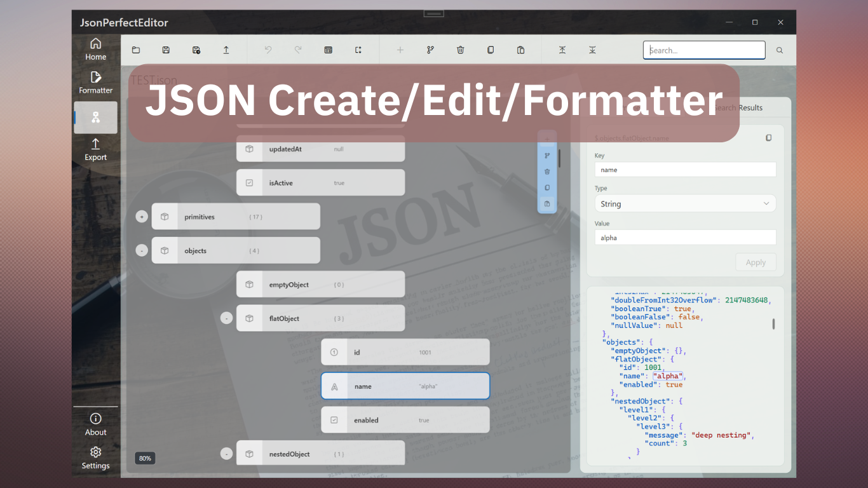The image size is (868, 488).
Task: Click the plus add-node icon in top toolbar
Action: [x=400, y=50]
